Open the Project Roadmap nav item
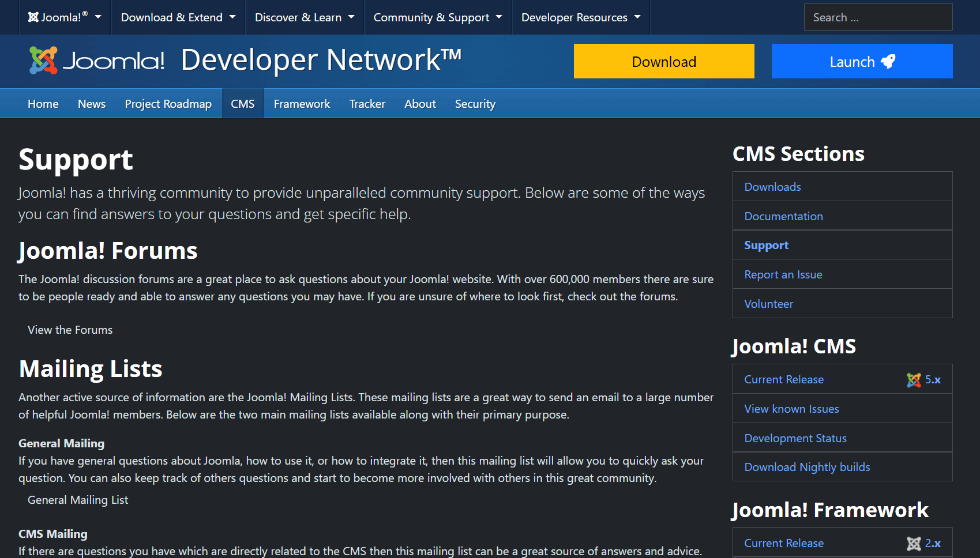The height and width of the screenshot is (558, 980). [168, 104]
